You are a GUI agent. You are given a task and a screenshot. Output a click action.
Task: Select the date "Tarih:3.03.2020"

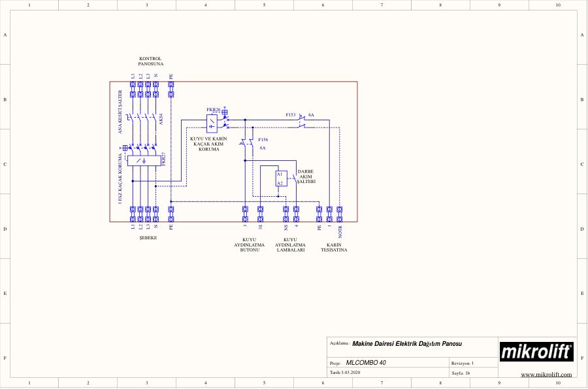(345, 373)
